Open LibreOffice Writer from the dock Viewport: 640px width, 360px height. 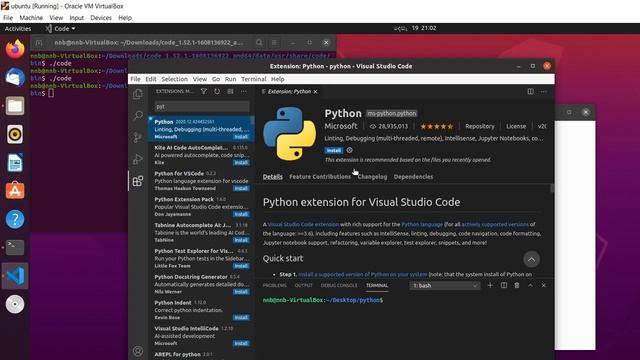(x=15, y=163)
